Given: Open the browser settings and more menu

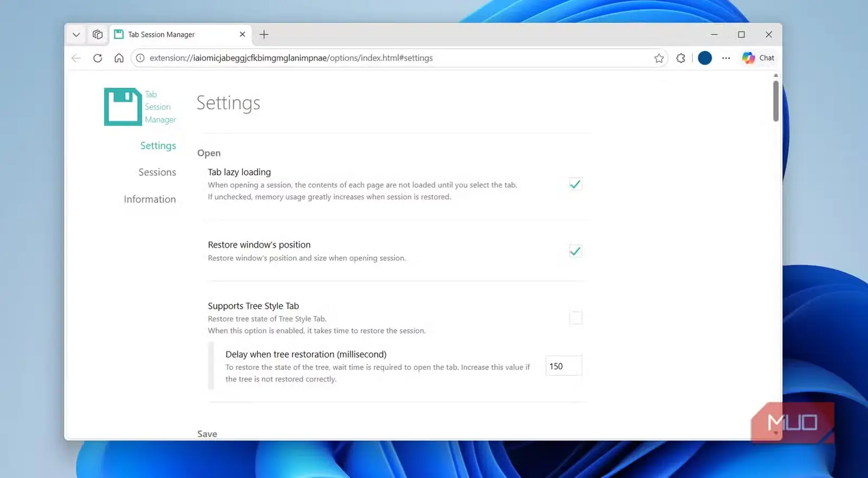Looking at the screenshot, I should [726, 58].
